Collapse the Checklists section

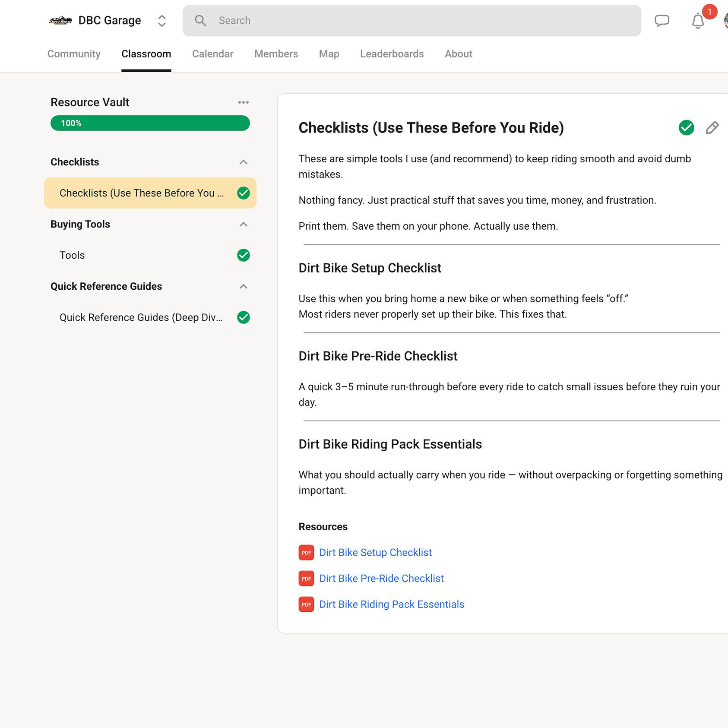(243, 162)
